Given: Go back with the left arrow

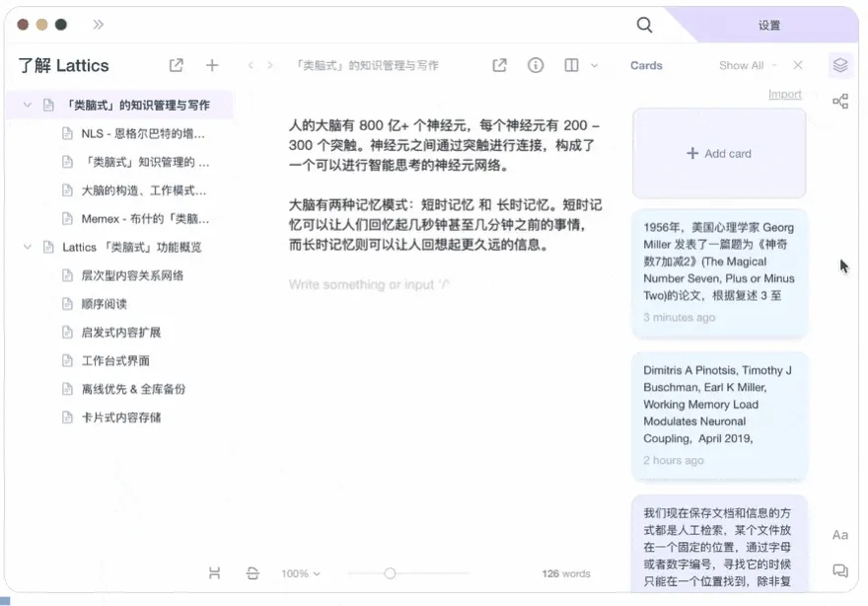Looking at the screenshot, I should [x=251, y=65].
